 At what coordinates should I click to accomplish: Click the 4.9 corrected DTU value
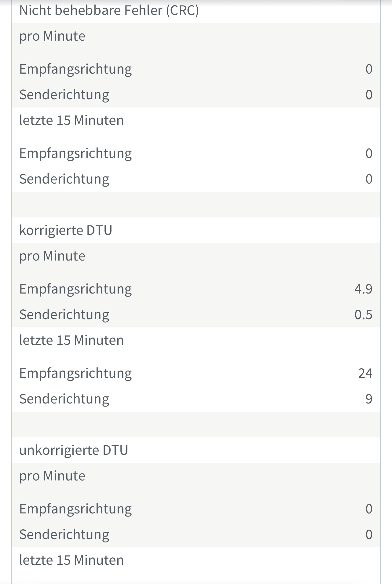click(363, 289)
